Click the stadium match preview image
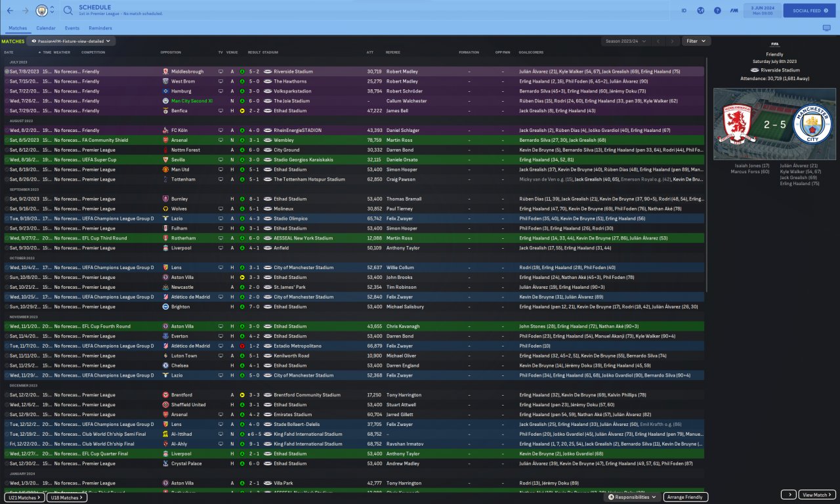Image resolution: width=840 pixels, height=504 pixels. point(774,125)
